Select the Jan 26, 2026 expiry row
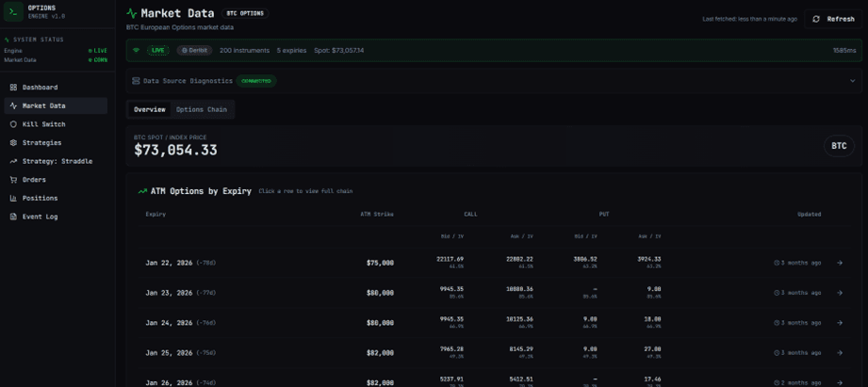The width and height of the screenshot is (868, 387). coord(493,379)
